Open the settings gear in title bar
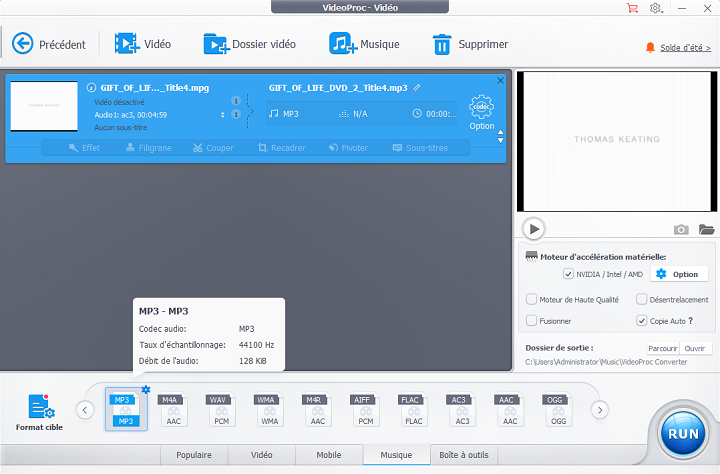The height and width of the screenshot is (474, 720). pos(656,8)
